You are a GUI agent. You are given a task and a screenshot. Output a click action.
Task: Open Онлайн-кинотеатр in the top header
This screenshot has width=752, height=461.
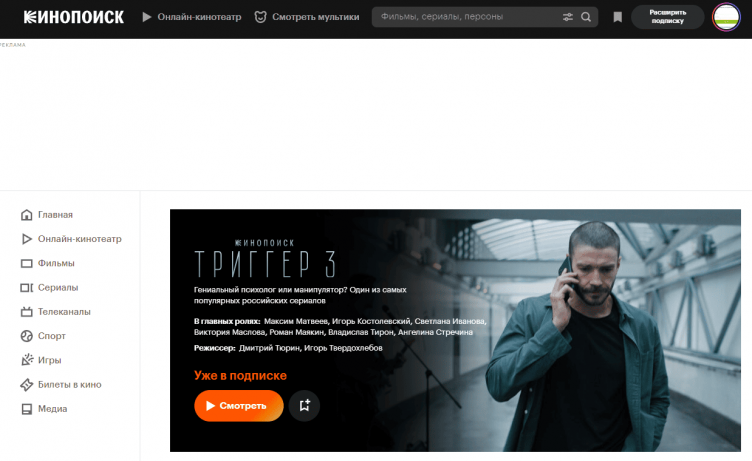tap(192, 17)
